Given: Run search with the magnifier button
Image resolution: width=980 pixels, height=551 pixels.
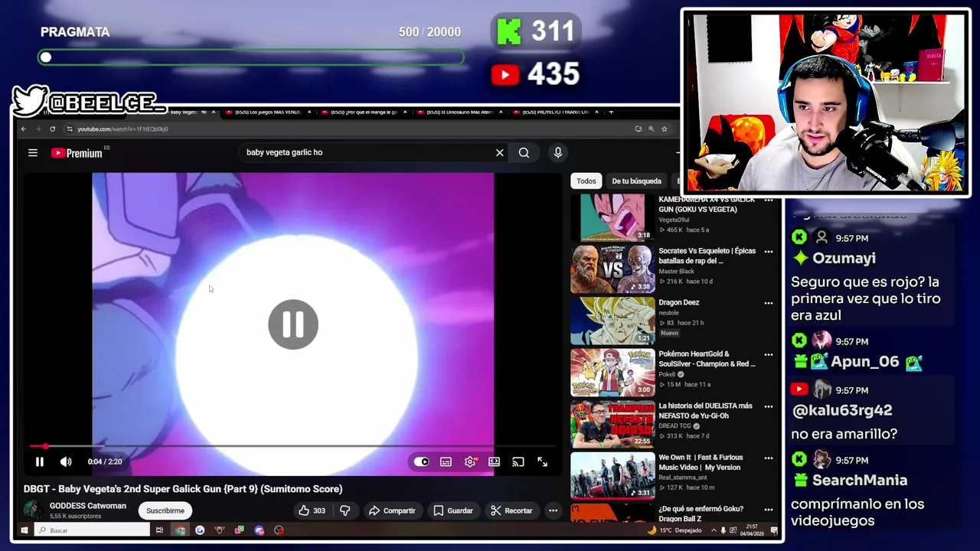Looking at the screenshot, I should (524, 153).
